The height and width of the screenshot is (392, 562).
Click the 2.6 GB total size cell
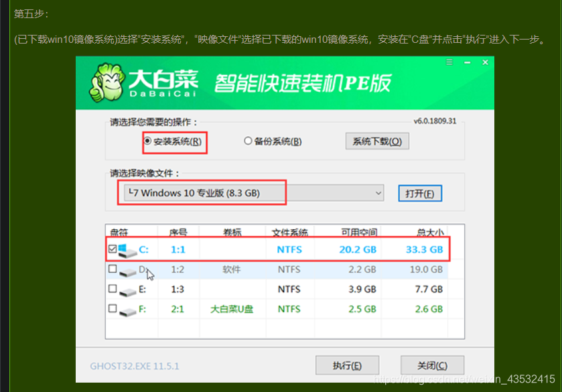pos(429,309)
